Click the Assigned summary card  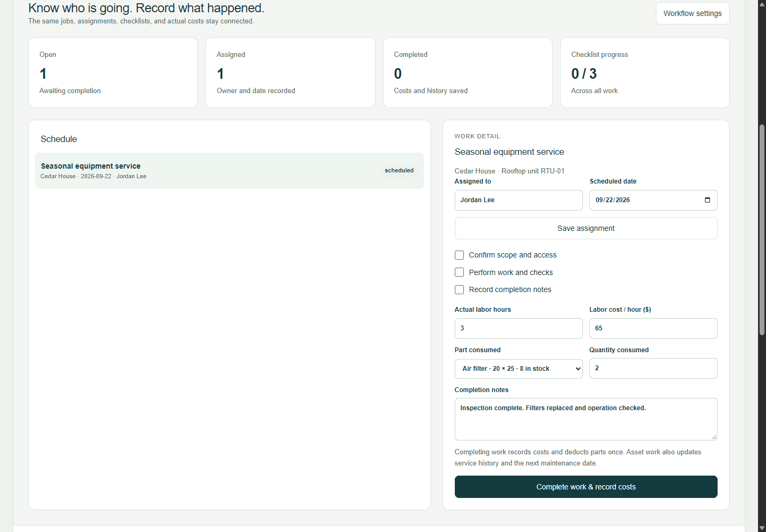pos(290,72)
